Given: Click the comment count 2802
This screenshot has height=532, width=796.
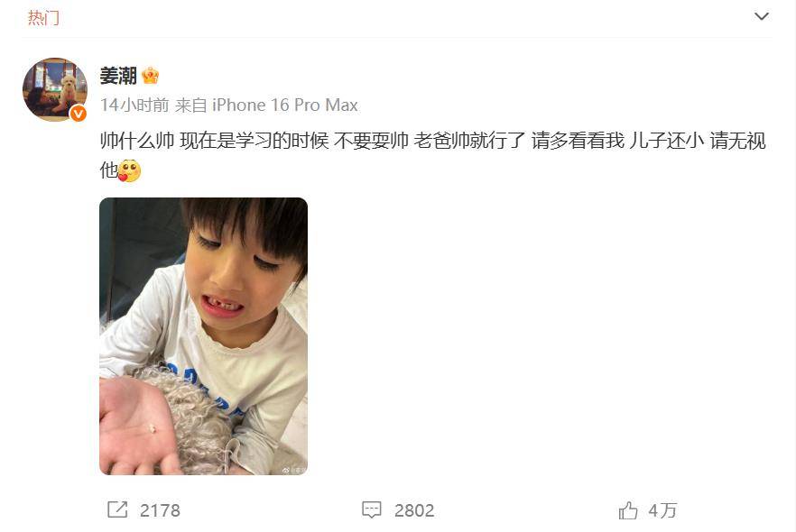Looking at the screenshot, I should tap(414, 510).
